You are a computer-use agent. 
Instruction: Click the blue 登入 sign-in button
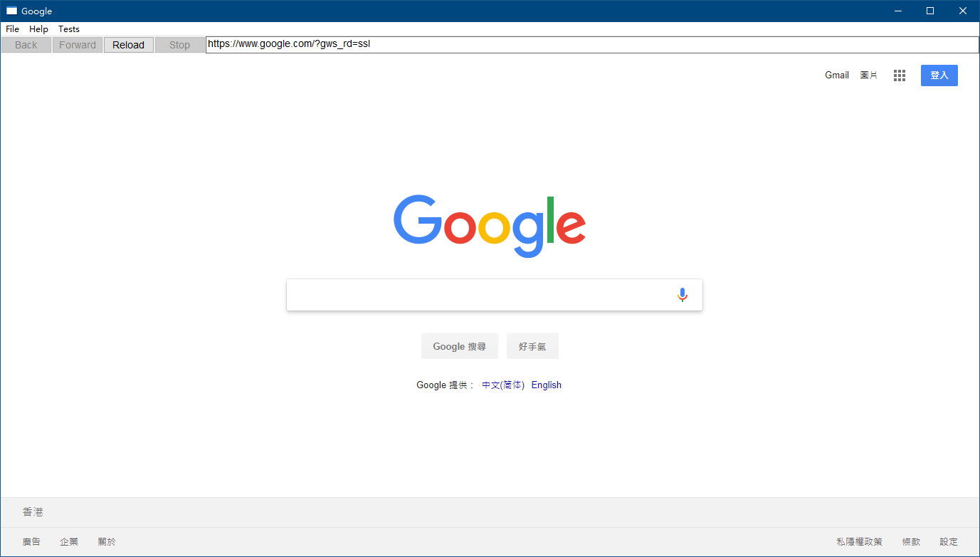939,76
